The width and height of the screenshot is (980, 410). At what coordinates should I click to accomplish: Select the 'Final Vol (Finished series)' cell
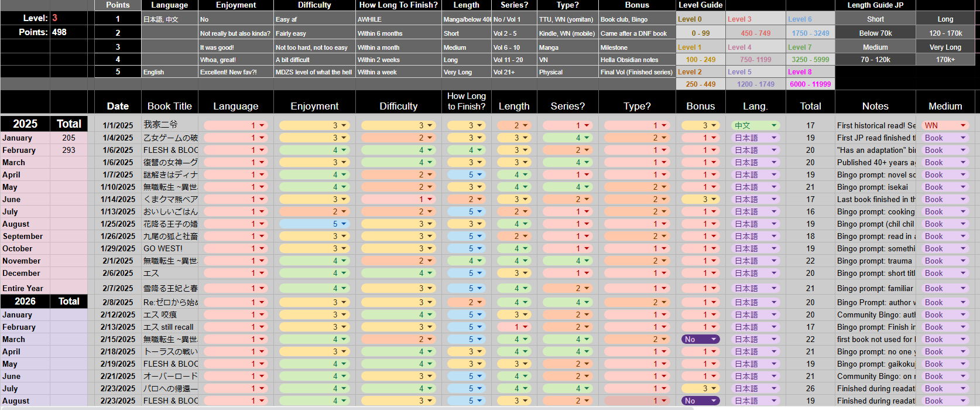click(637, 72)
